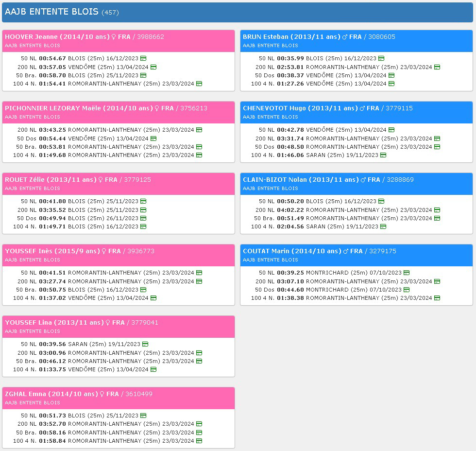Select Zghal Emna time 03:52.70
This screenshot has height=451, width=476.
coord(52,424)
